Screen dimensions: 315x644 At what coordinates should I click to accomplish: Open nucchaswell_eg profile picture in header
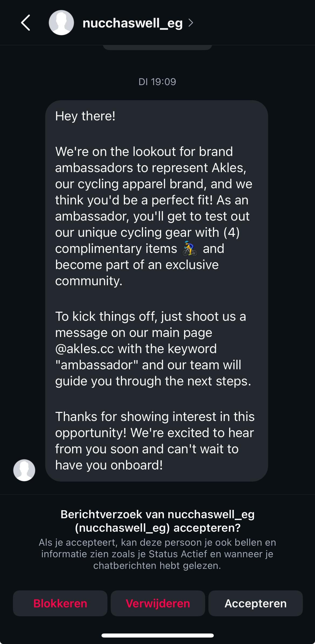(x=61, y=23)
